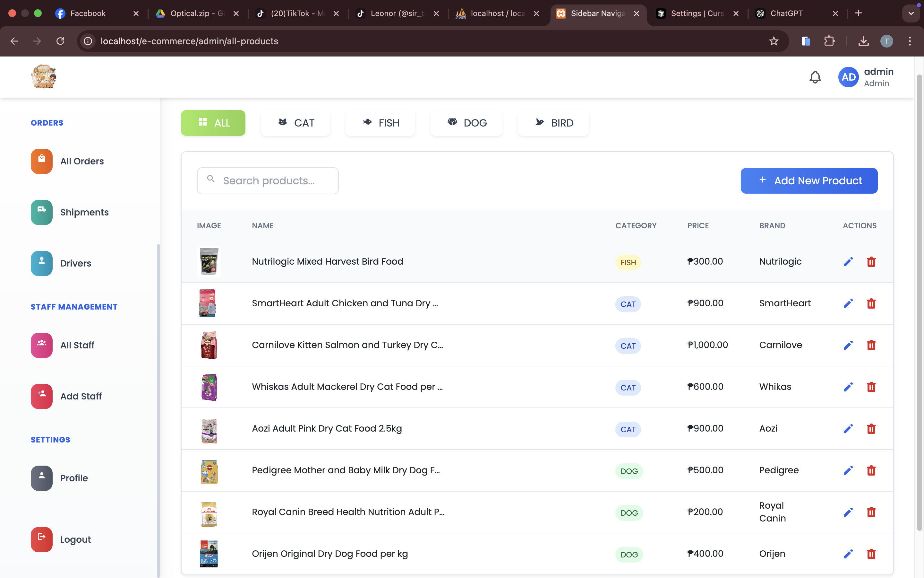Delete SmartHeart Adult Chicken and Tuna product
The image size is (924, 578).
tap(871, 303)
